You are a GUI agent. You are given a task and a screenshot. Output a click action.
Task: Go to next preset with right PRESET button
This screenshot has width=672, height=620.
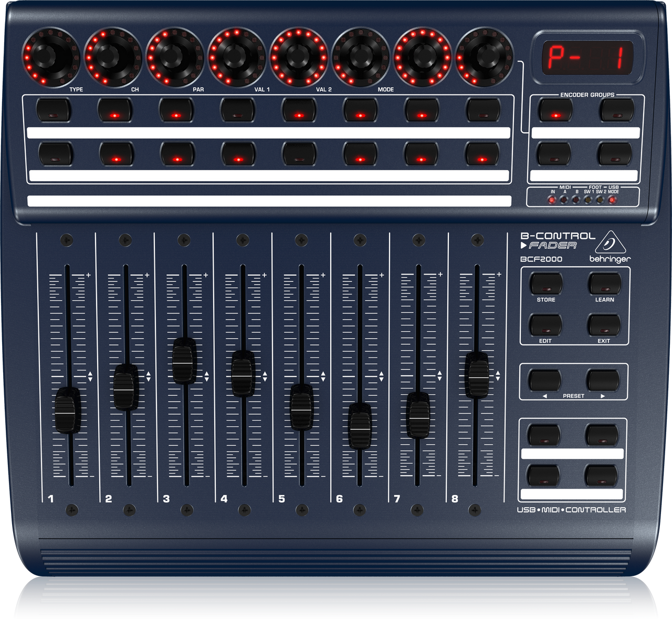(603, 381)
